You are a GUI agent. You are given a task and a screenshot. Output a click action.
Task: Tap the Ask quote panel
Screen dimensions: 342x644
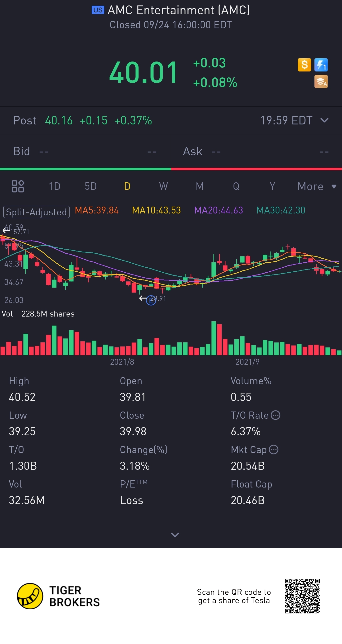click(256, 151)
